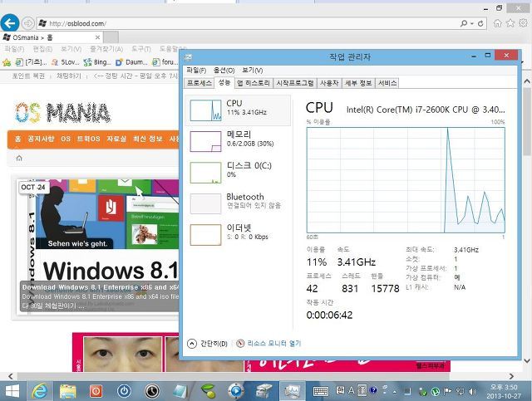The height and width of the screenshot is (401, 532).
Task: Click the forward arrow in Internet Explorer
Action: tap(28, 23)
